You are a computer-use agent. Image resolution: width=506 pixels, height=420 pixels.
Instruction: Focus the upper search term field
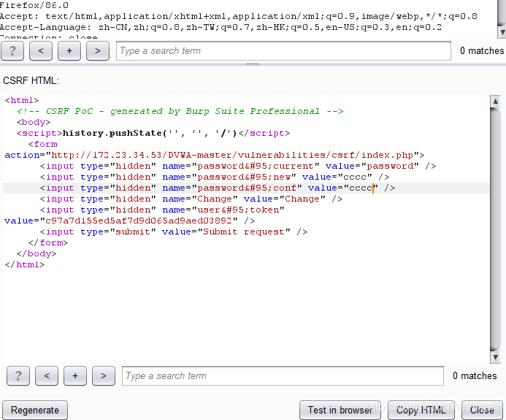pos(283,50)
